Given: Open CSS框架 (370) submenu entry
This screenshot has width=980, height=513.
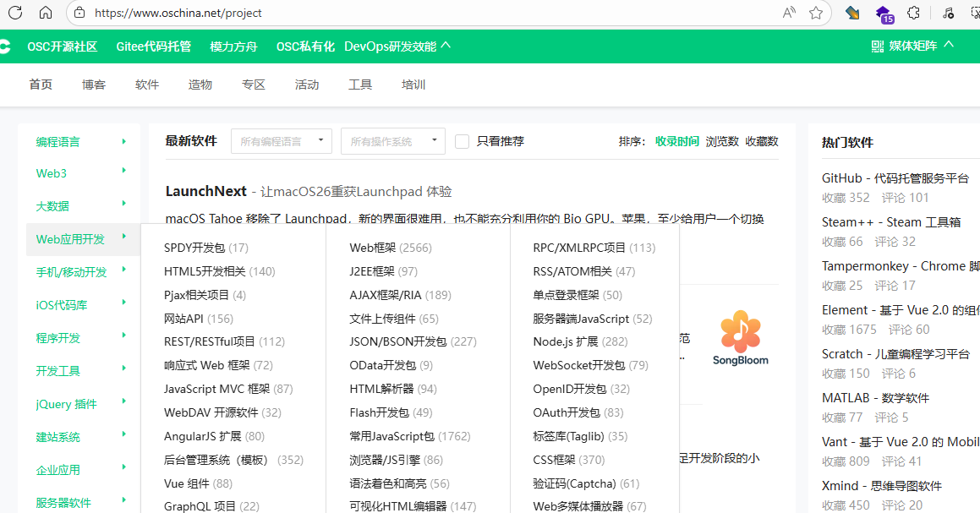Looking at the screenshot, I should 569,460.
